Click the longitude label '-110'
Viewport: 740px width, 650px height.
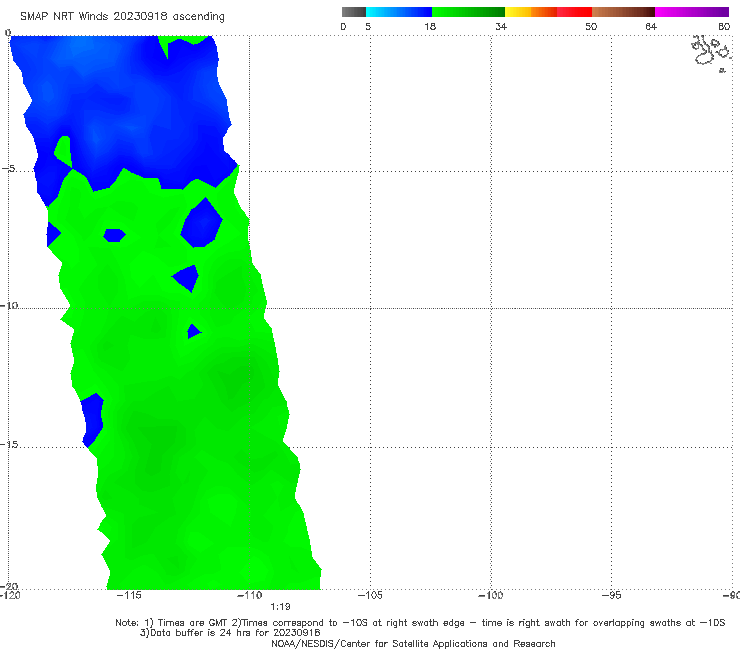(250, 595)
